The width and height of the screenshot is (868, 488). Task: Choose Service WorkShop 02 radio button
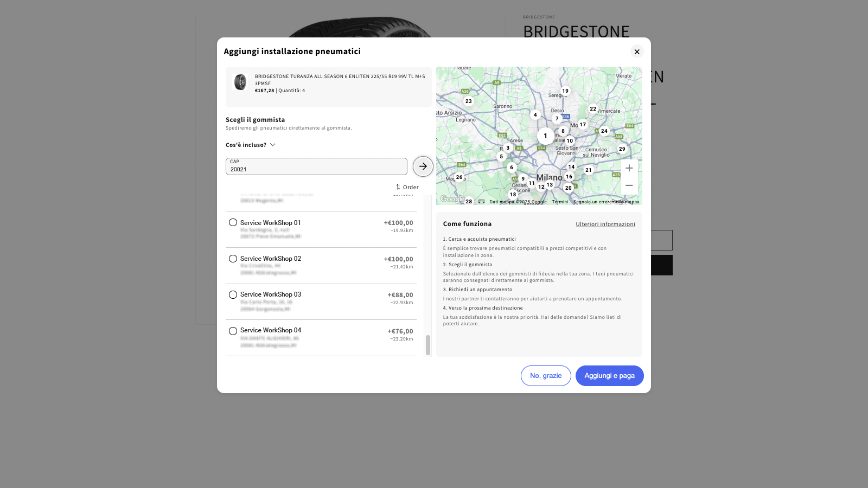[233, 259]
